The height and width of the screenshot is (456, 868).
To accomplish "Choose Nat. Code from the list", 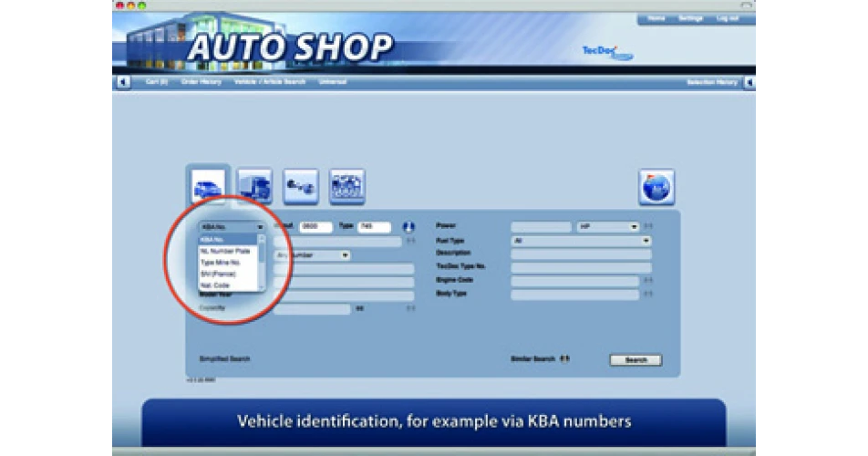I will coord(228,285).
